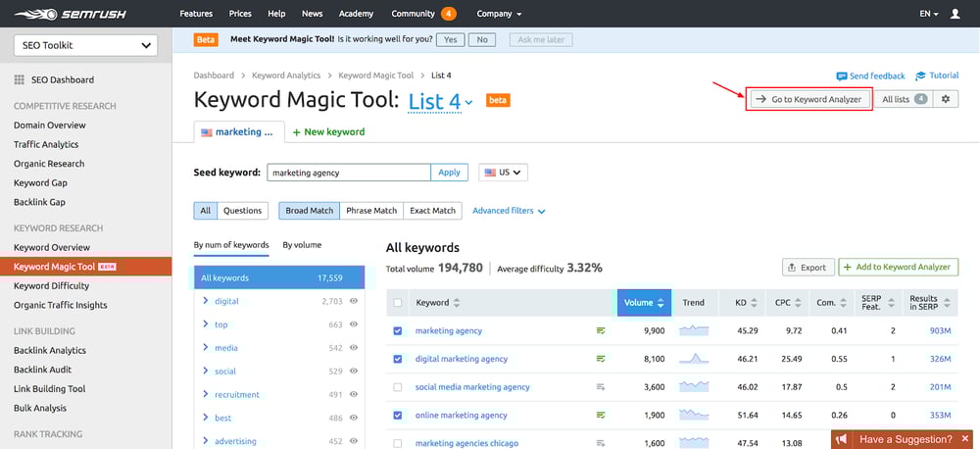Hide the social keyword group eye icon

[x=354, y=372]
